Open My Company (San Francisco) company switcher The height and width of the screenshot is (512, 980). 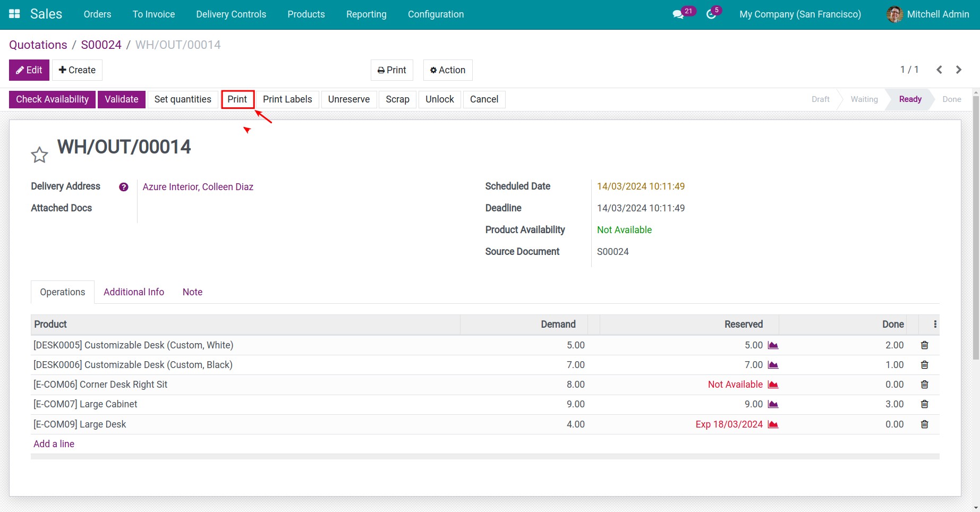click(x=800, y=14)
